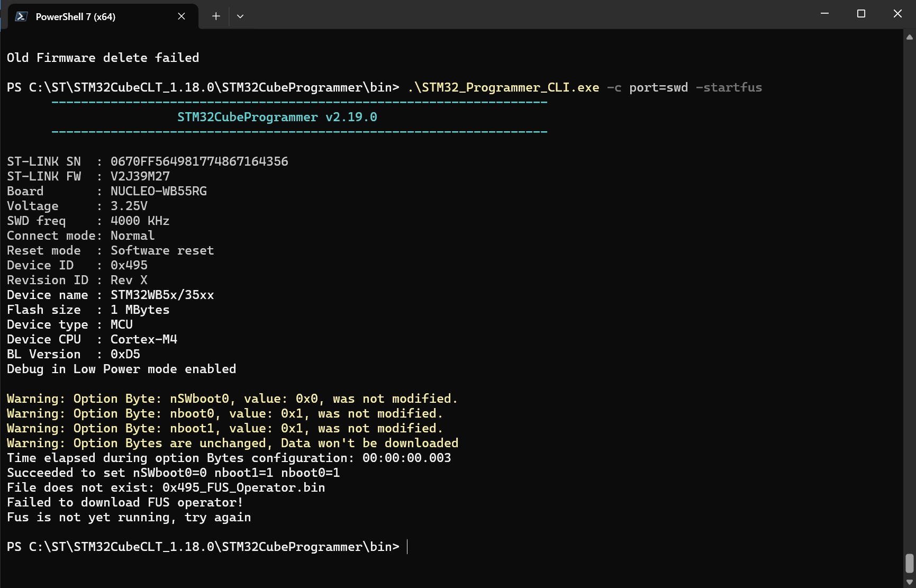Click the -startfus command argument

click(728, 87)
